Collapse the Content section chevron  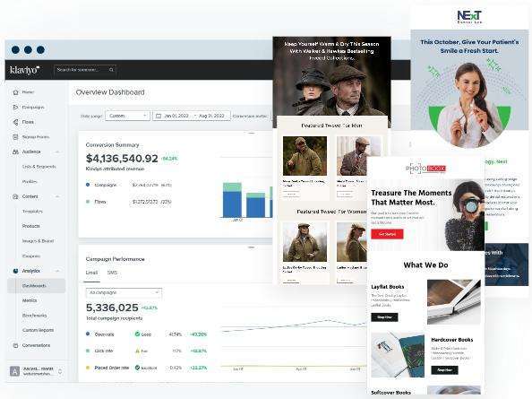[57, 196]
